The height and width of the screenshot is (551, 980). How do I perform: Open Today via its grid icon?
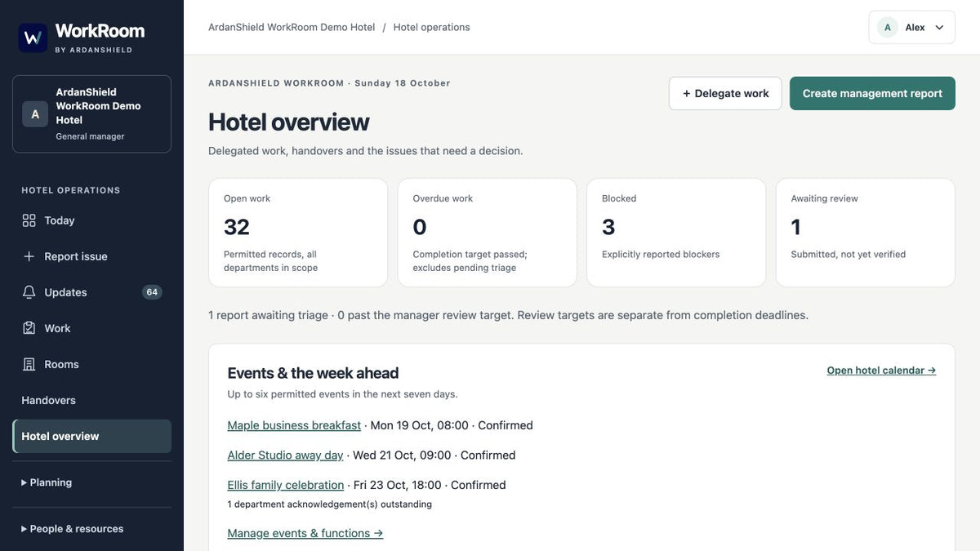(x=29, y=220)
